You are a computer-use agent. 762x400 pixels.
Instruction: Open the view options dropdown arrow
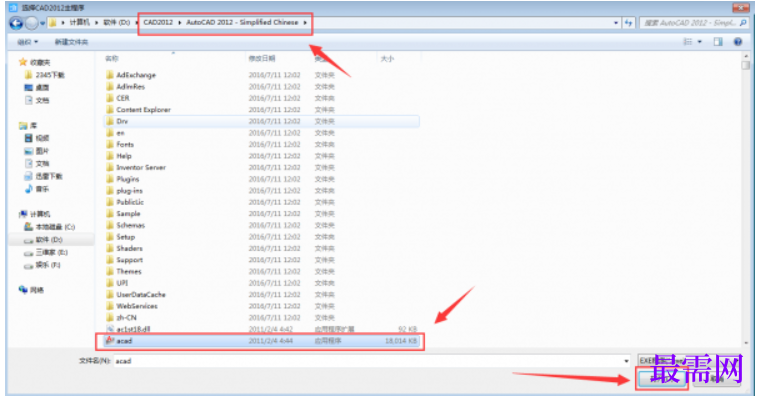click(700, 42)
